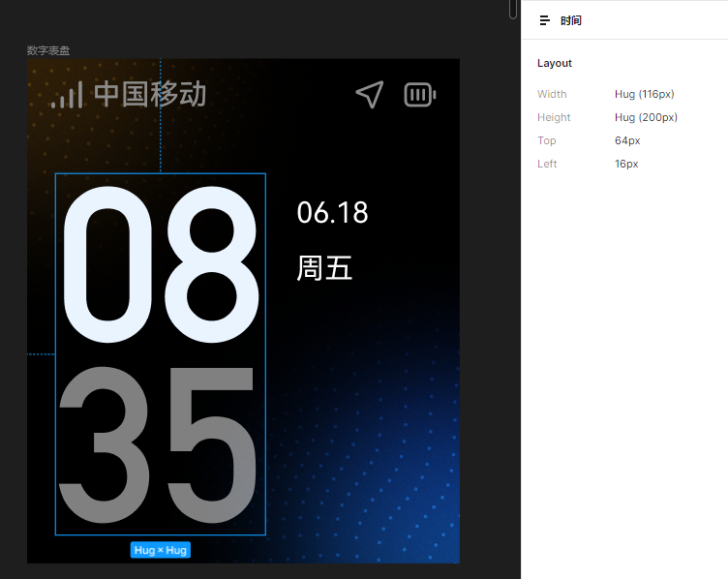Select the large 08 hour digits

pos(161,263)
